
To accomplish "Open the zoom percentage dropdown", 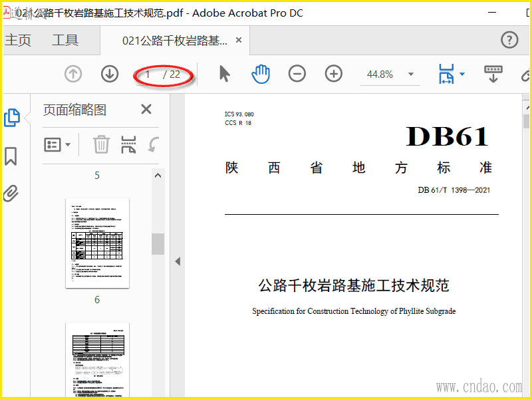I will click(x=411, y=74).
